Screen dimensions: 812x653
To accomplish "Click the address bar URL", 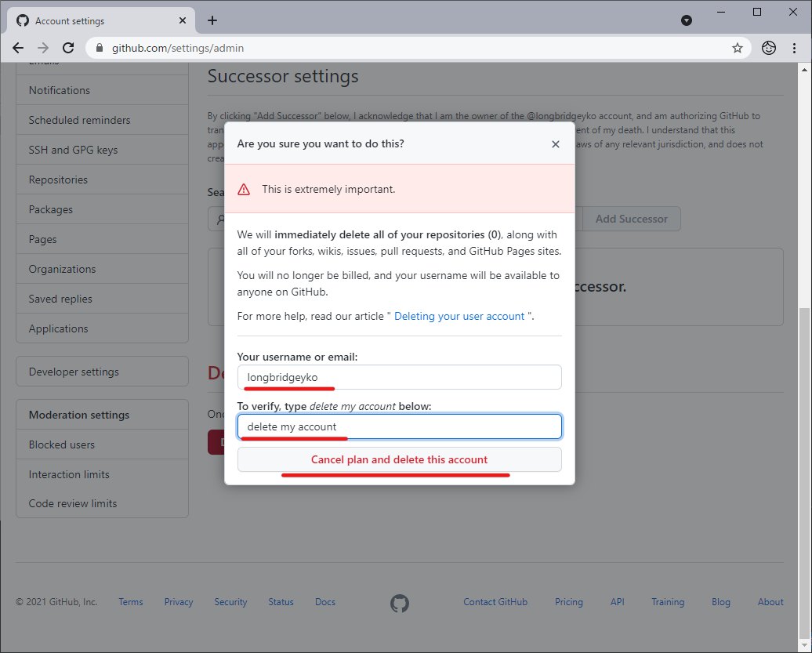I will tap(178, 48).
